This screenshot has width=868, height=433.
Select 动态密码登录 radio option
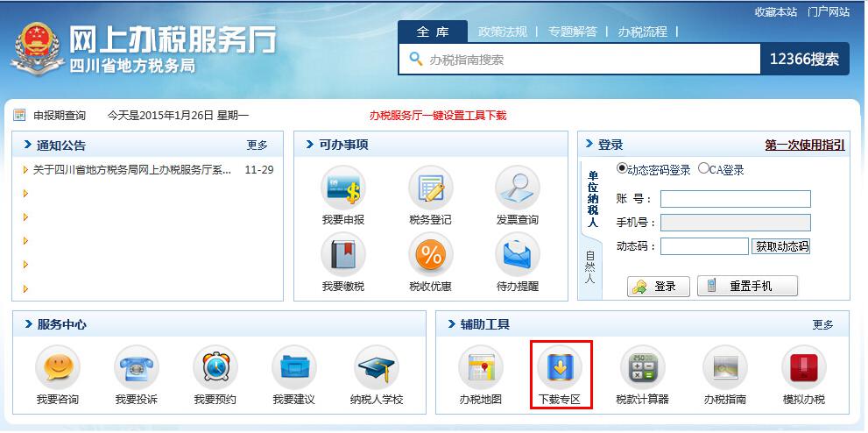point(622,168)
